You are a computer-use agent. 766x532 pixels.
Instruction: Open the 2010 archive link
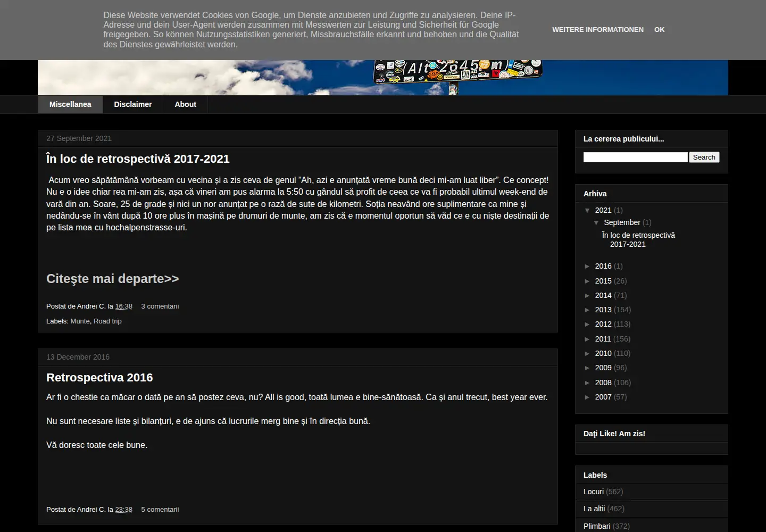(603, 353)
